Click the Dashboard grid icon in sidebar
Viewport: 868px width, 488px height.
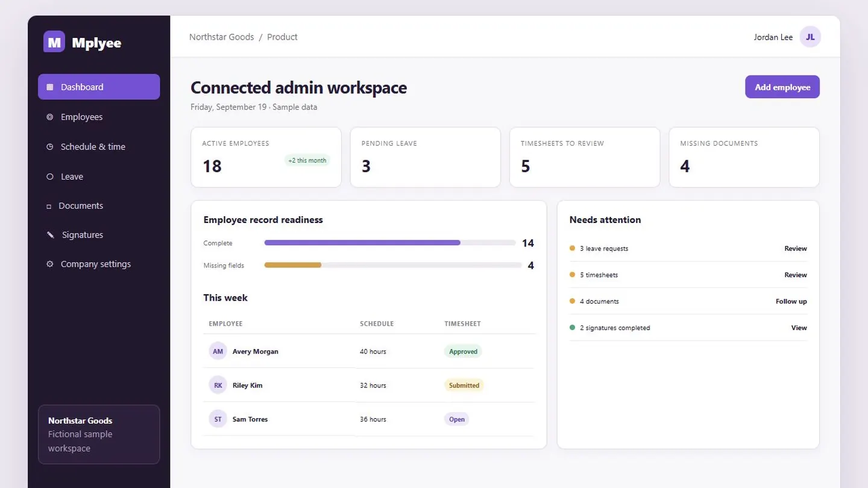[50, 87]
